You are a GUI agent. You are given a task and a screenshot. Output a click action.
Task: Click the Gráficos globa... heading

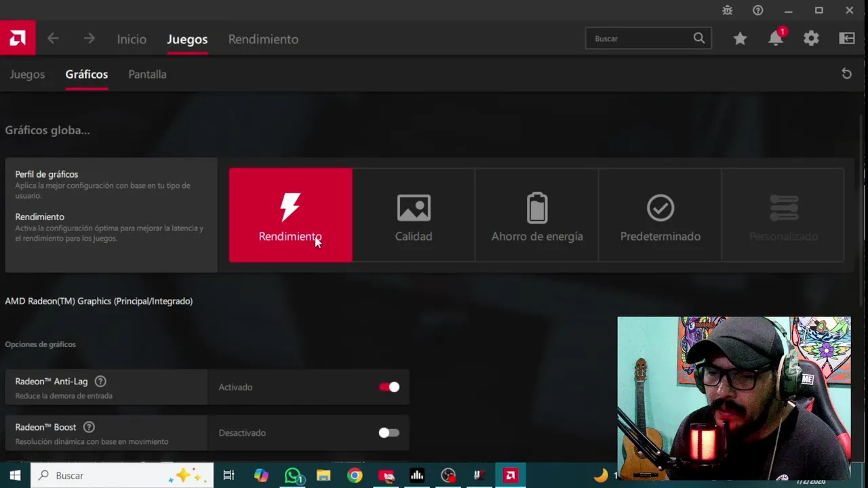(47, 130)
